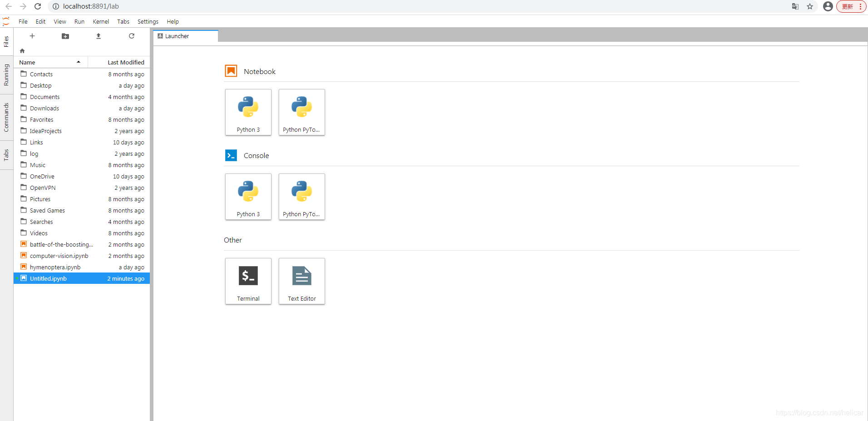View site information icon in address bar

[56, 6]
